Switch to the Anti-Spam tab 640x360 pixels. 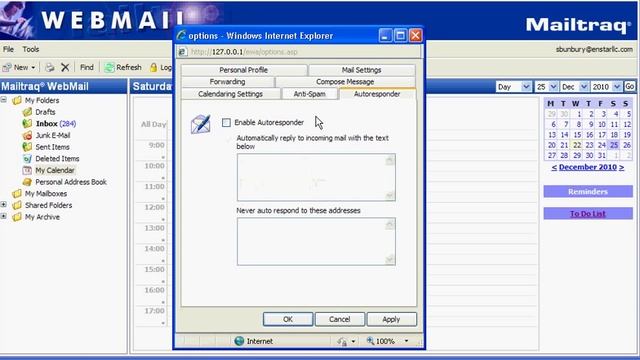310,94
